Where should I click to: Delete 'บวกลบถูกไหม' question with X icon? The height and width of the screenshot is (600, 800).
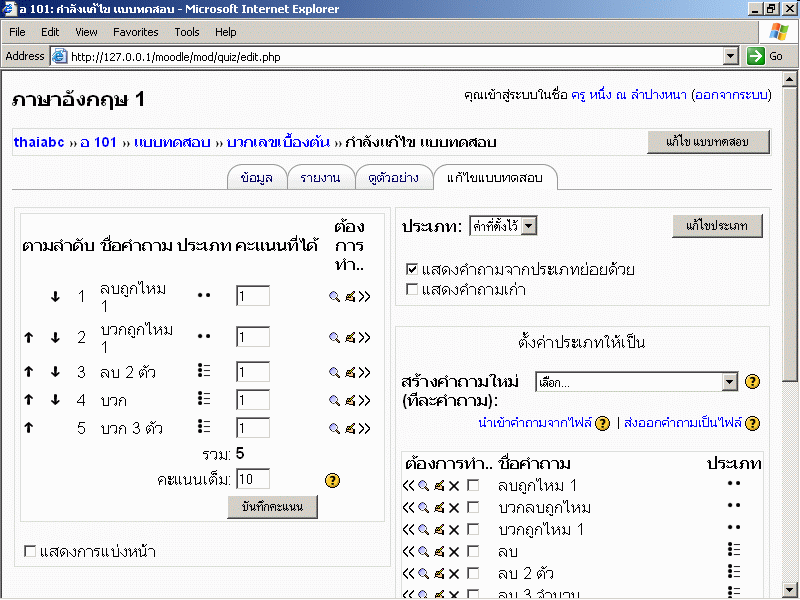point(454,507)
